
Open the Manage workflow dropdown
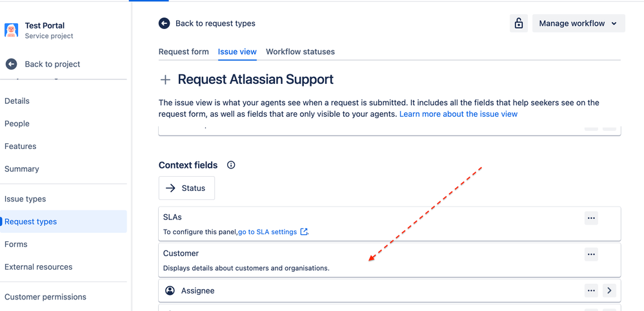coord(579,23)
